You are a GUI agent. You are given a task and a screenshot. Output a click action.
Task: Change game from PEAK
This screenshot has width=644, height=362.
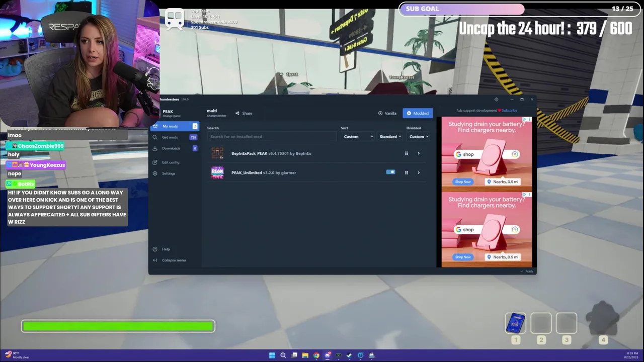[x=172, y=113]
